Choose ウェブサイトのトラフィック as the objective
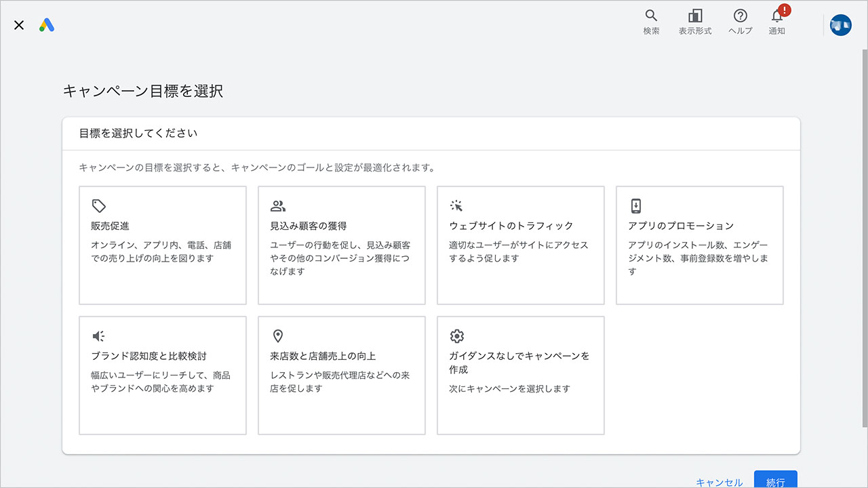Screen dimensions: 868x488 click(x=520, y=245)
